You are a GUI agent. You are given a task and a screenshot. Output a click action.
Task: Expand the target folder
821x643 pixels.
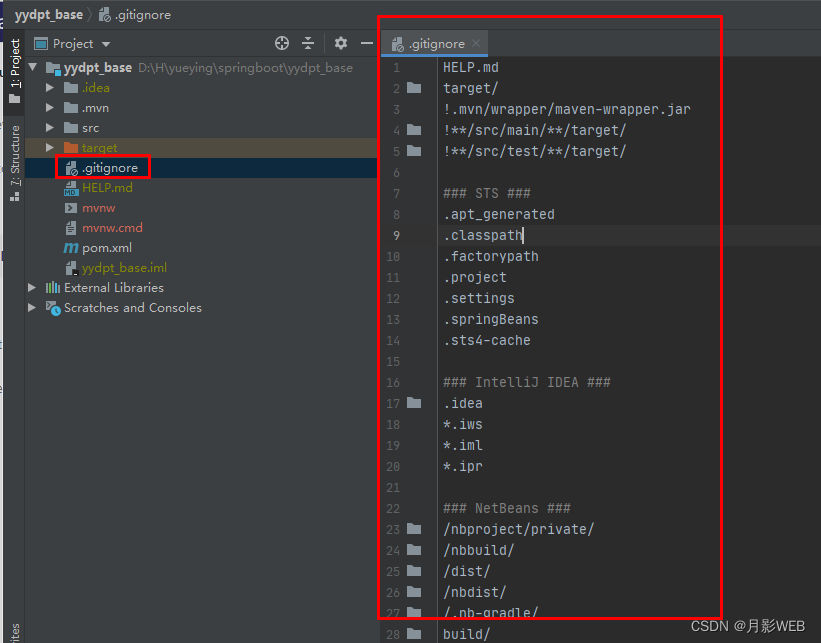50,147
